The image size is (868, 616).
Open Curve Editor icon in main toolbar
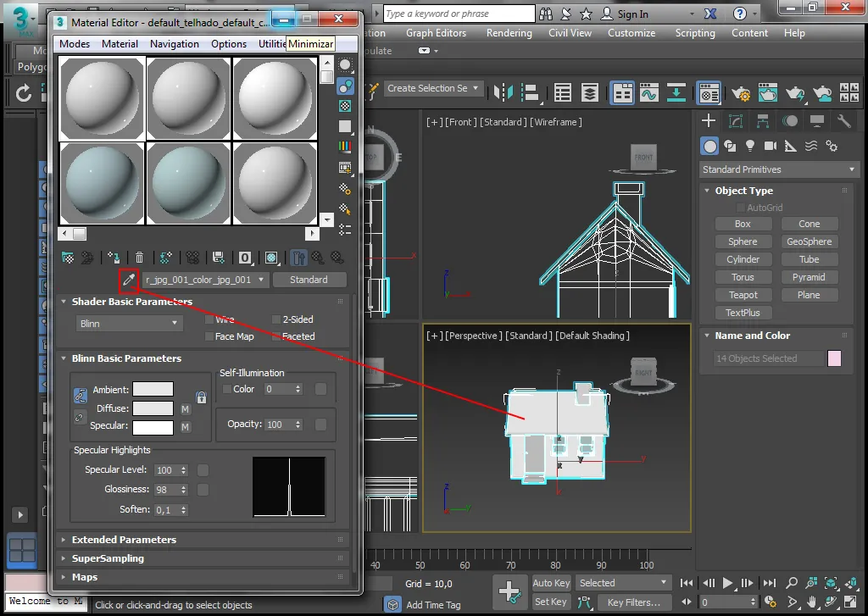648,92
